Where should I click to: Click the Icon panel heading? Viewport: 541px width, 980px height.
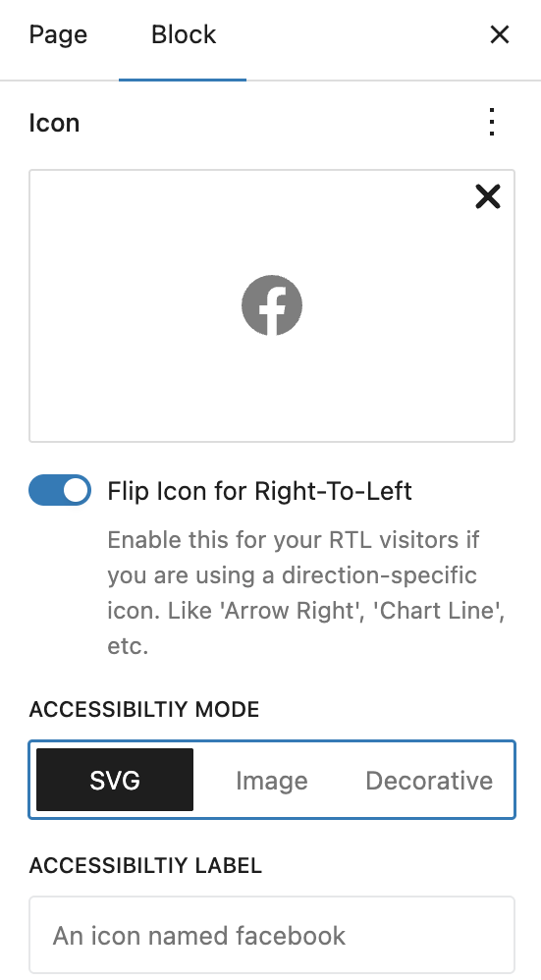(54, 123)
